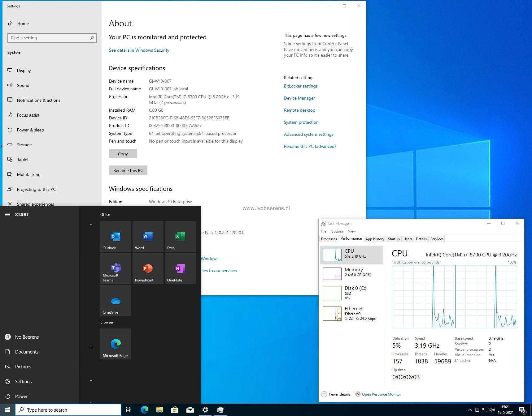The image size is (532, 416).
Task: Open Focus assist settings in sidebar
Action: (52, 115)
